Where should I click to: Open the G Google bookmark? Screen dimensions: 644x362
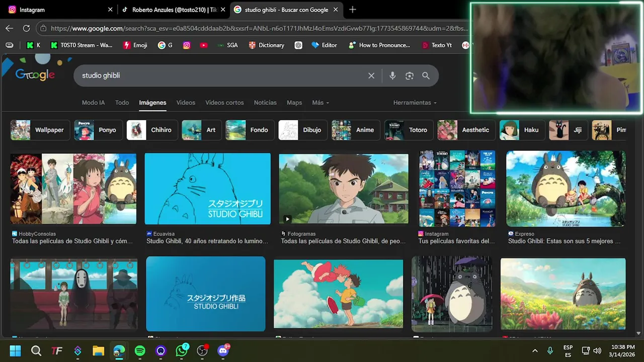[165, 45]
